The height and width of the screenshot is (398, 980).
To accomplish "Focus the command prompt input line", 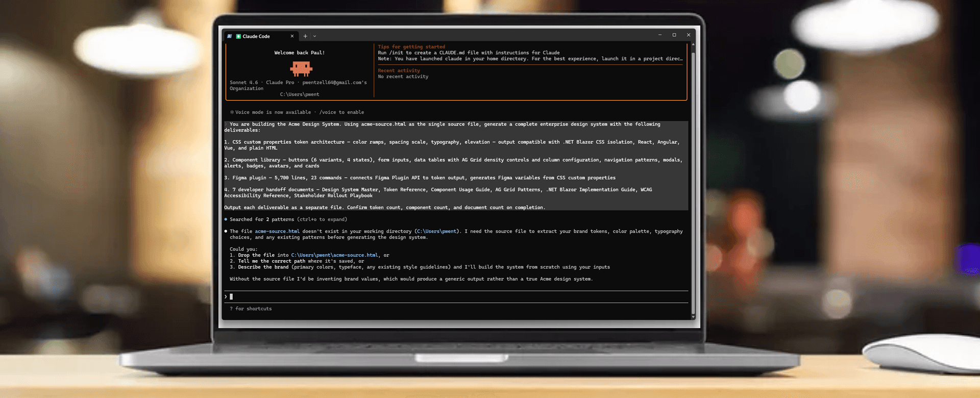I will coord(456,296).
